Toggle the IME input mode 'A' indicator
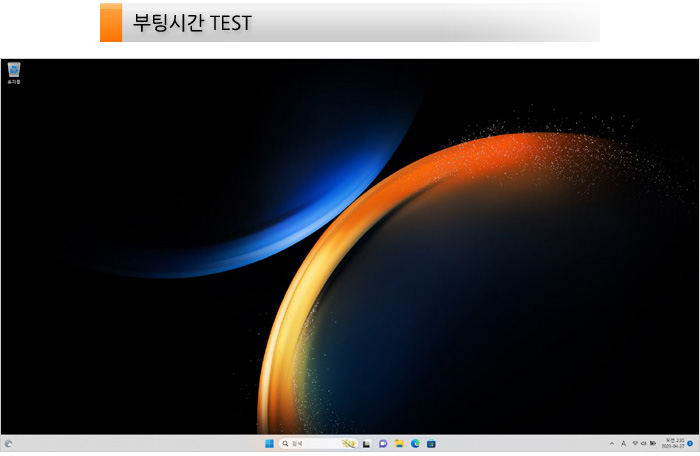The width and height of the screenshot is (700, 456). [623, 443]
